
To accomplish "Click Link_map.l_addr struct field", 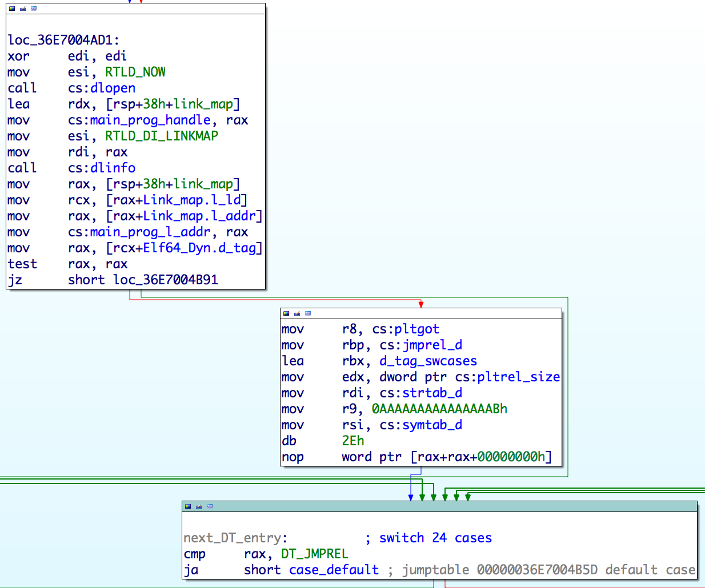I will click(x=199, y=216).
